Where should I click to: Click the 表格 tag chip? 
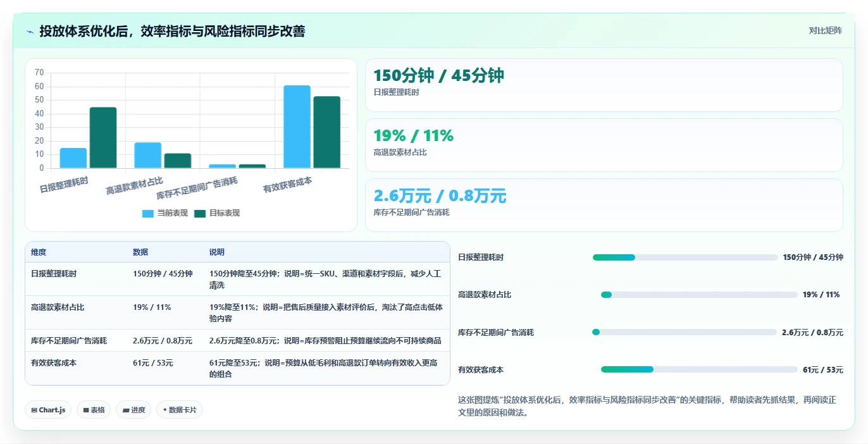coord(94,410)
